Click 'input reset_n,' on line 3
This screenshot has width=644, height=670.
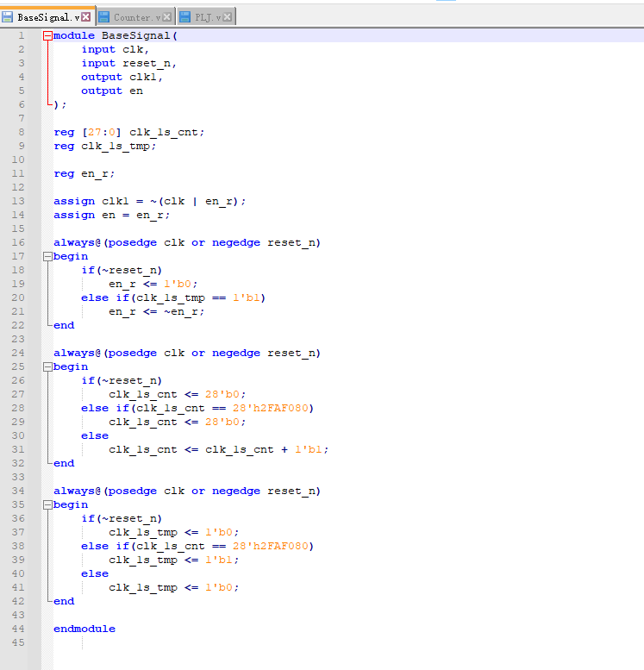pyautogui.click(x=129, y=63)
